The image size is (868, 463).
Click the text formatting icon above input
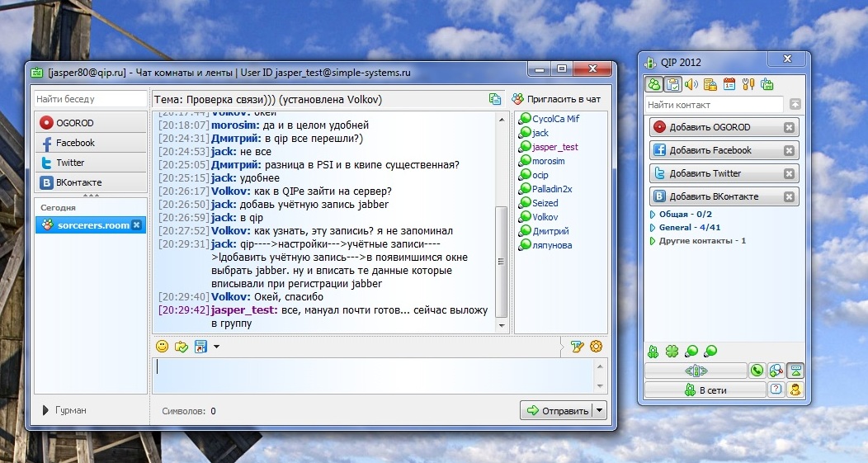click(x=577, y=347)
